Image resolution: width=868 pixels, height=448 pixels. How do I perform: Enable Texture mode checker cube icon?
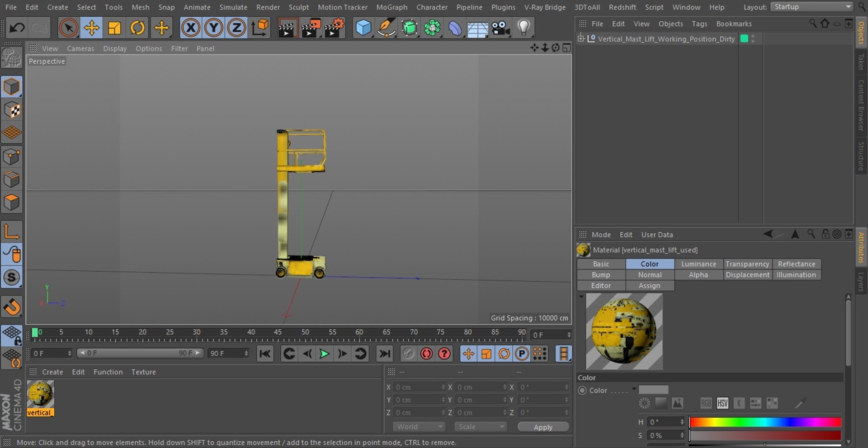[12, 110]
